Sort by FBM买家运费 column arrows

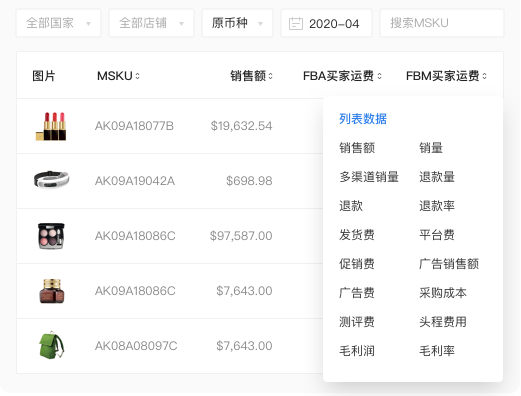pos(484,76)
